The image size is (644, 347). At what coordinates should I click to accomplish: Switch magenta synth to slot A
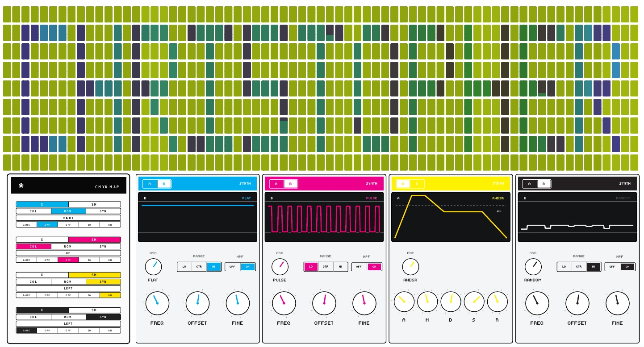(x=276, y=184)
